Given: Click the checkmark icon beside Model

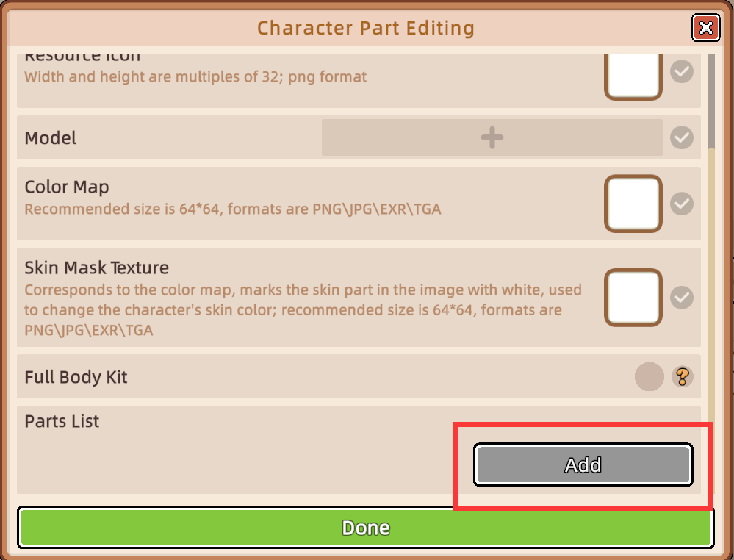Looking at the screenshot, I should pos(683,137).
